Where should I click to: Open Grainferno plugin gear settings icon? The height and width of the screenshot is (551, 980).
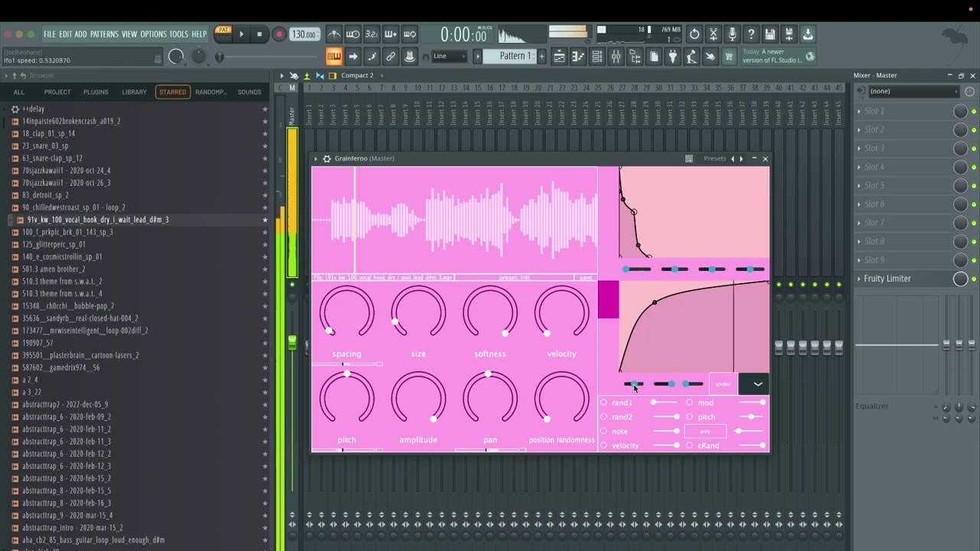pyautogui.click(x=327, y=158)
